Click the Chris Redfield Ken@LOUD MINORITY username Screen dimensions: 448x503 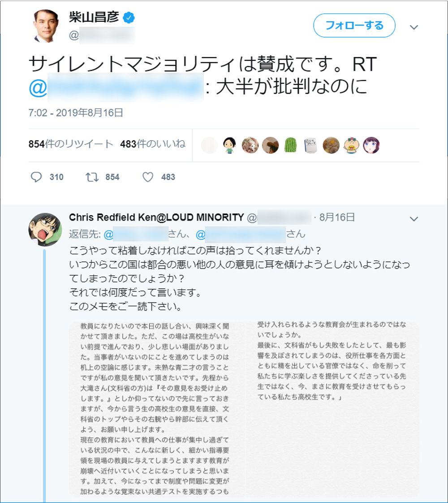156,217
